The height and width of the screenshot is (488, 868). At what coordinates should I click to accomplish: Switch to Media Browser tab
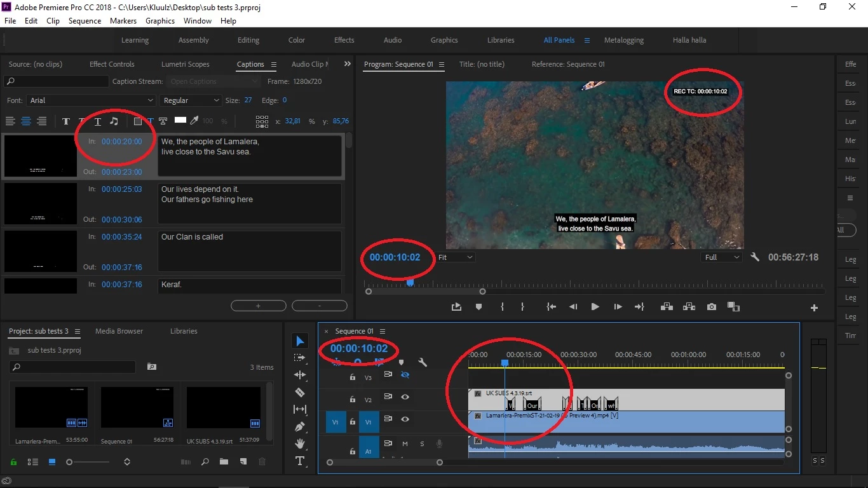(x=119, y=331)
